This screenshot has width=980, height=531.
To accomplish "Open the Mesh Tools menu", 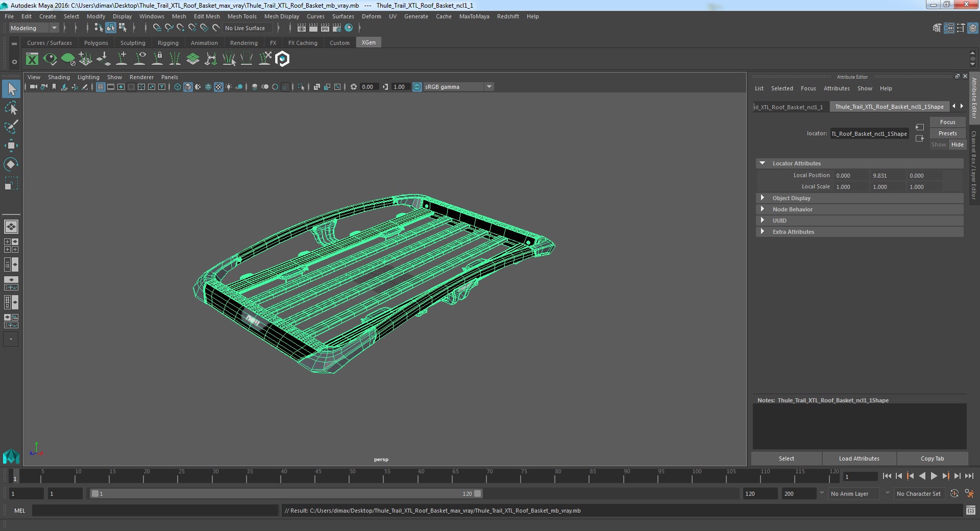I will point(242,16).
